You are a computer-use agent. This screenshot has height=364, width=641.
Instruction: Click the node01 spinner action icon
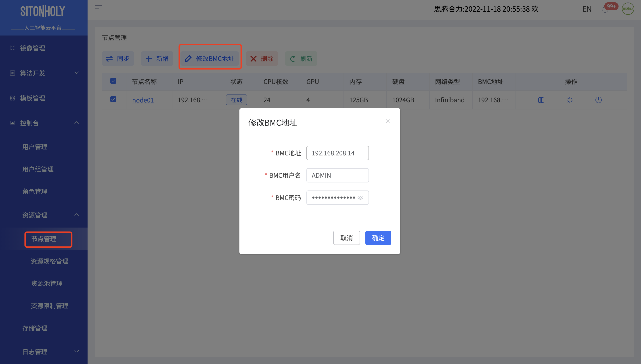(x=570, y=100)
